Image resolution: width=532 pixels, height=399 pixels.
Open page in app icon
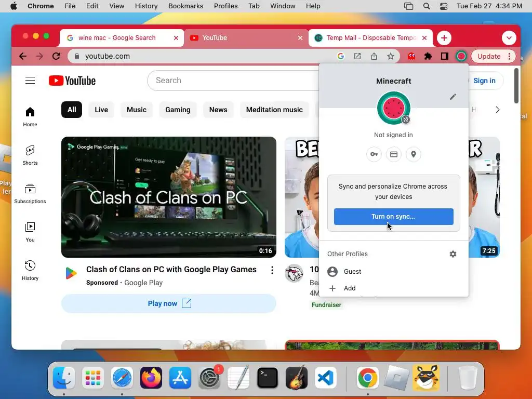coord(357,56)
